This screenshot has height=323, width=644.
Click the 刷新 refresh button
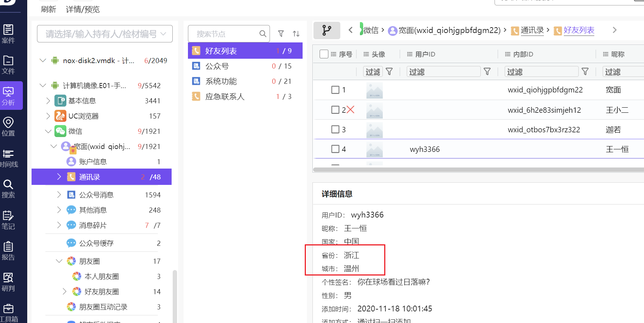click(x=48, y=9)
